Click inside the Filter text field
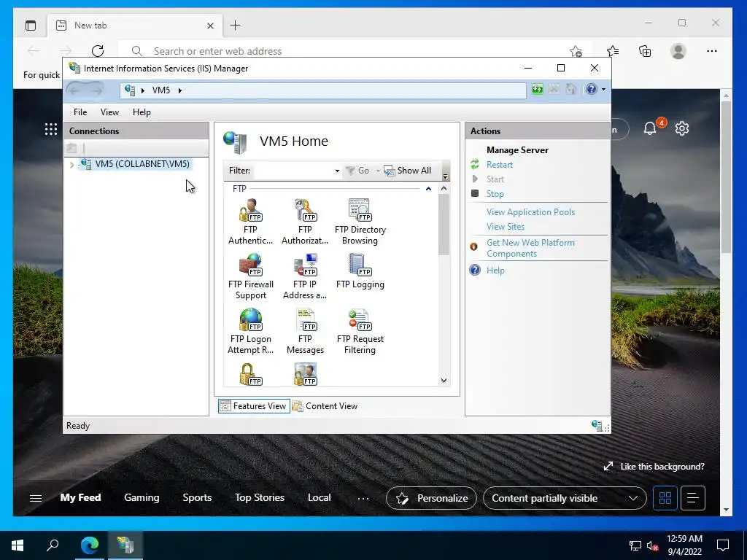The image size is (747, 560). pyautogui.click(x=293, y=171)
